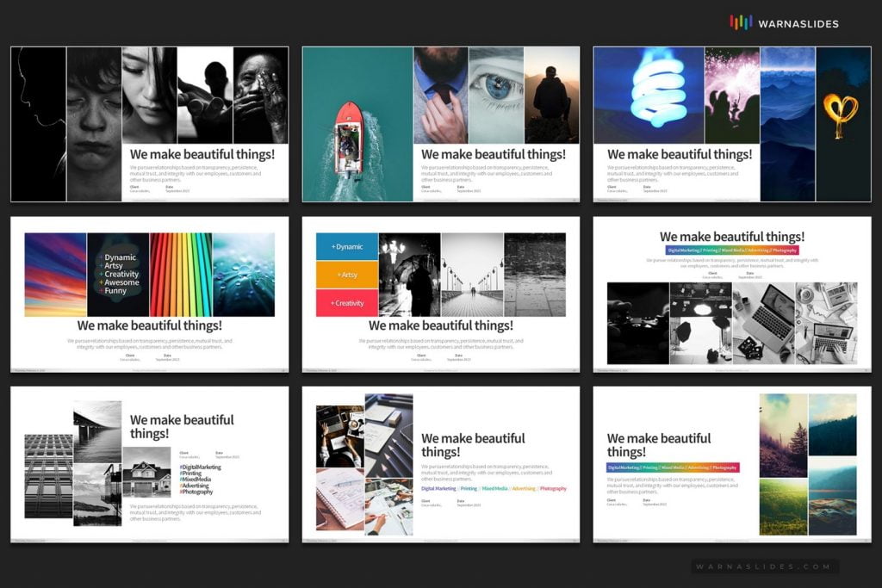Click the #DigitalMarketing hashtag
This screenshot has width=882, height=588.
[x=201, y=466]
